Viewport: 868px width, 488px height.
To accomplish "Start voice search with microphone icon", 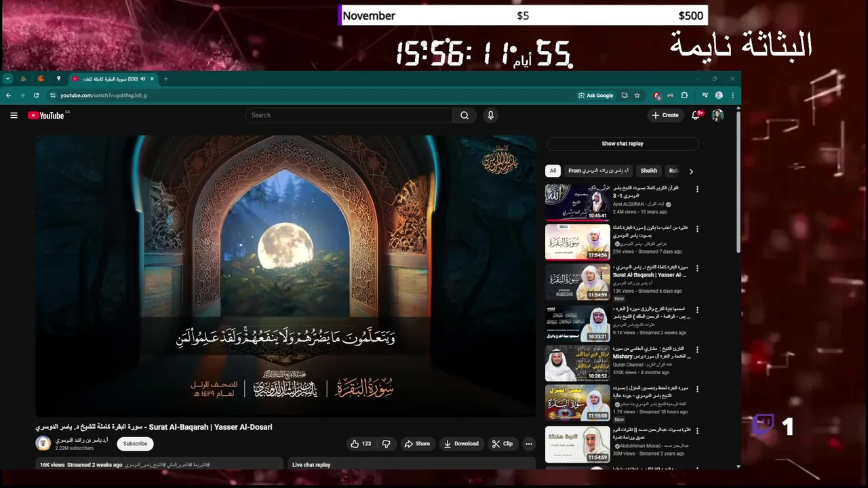I will 490,115.
